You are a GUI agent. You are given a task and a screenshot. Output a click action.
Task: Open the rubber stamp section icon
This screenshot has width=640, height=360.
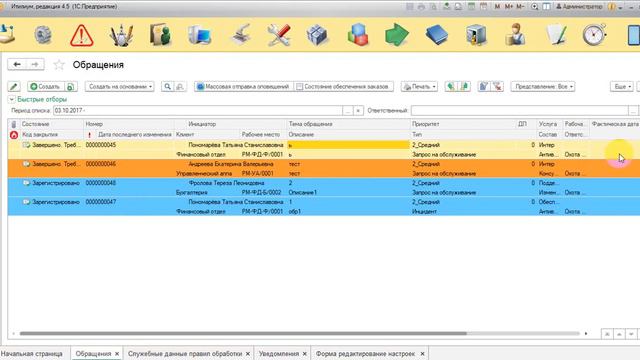[240, 35]
